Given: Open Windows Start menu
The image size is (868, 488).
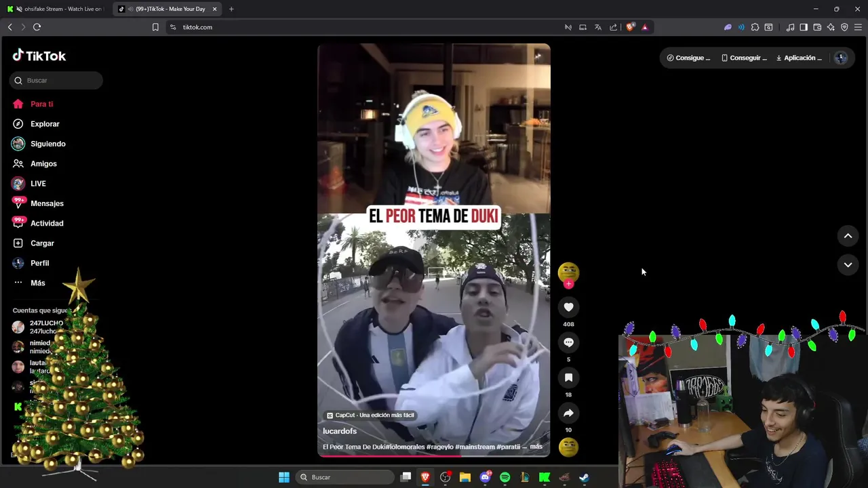Looking at the screenshot, I should pyautogui.click(x=284, y=477).
